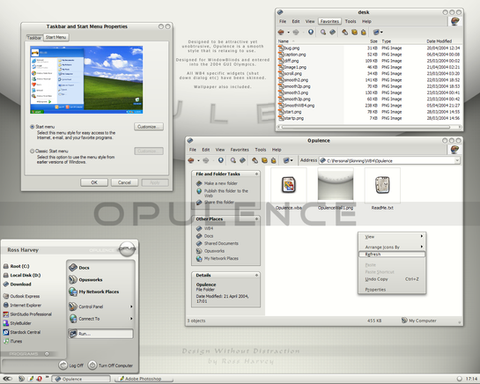Click the Customize button for Start menu
The width and height of the screenshot is (480, 384).
(149, 127)
